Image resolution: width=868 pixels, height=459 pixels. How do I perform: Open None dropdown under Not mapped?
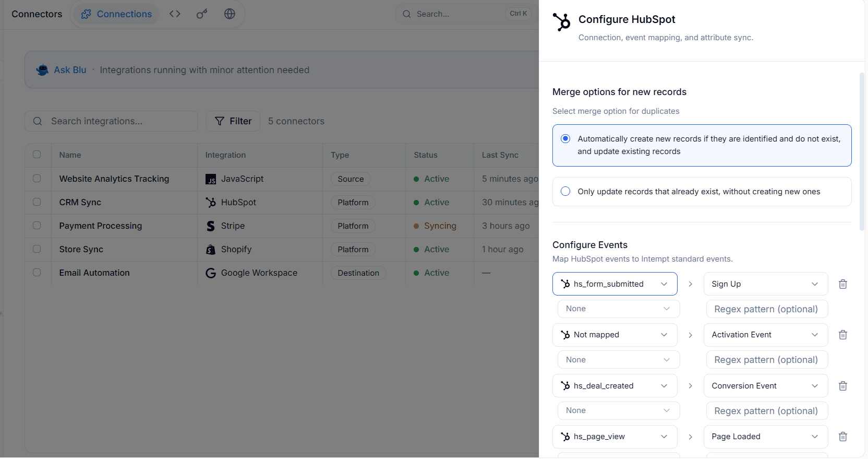tap(619, 360)
